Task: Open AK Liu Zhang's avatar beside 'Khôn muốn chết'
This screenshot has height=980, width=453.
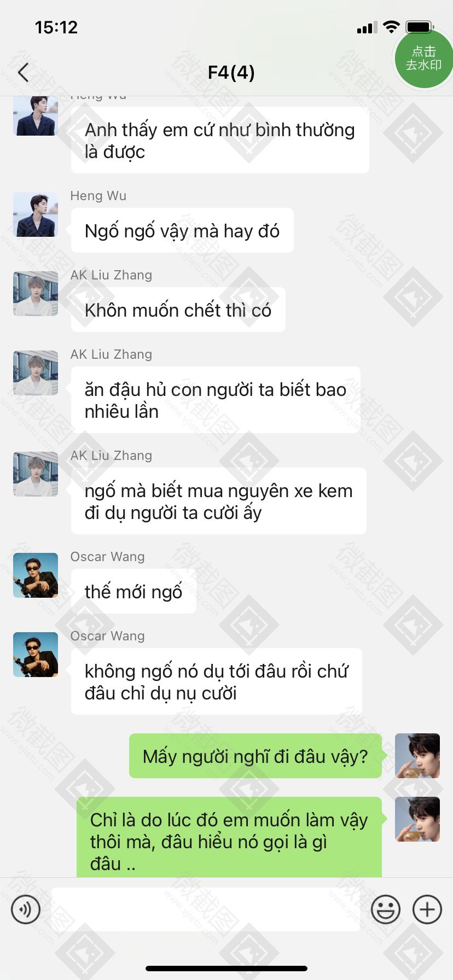Action: click(36, 294)
